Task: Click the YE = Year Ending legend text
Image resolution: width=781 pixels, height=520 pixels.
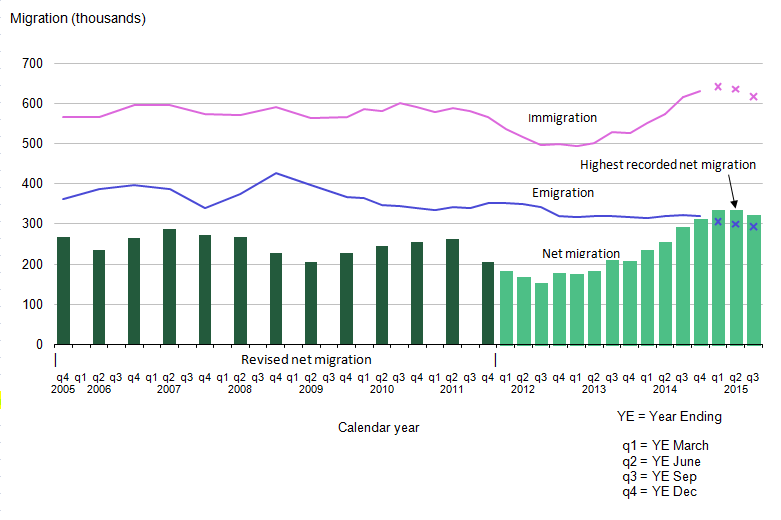Action: pyautogui.click(x=669, y=416)
